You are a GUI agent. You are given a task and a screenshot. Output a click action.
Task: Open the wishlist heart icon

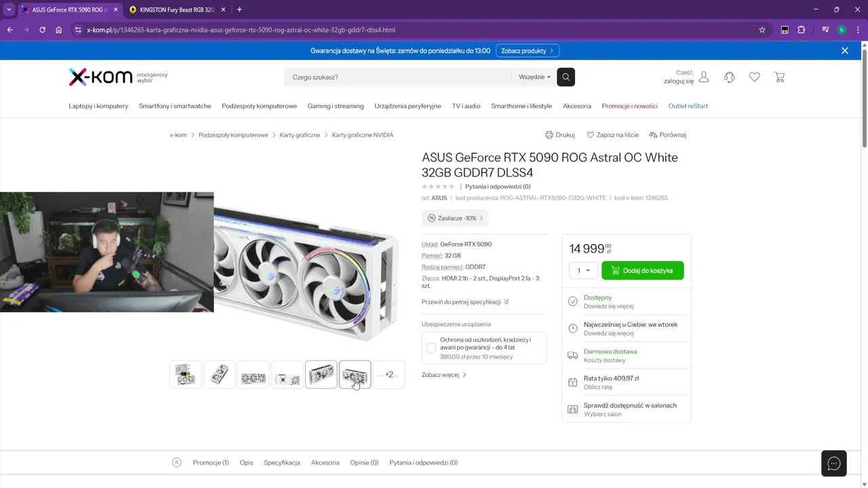(754, 77)
